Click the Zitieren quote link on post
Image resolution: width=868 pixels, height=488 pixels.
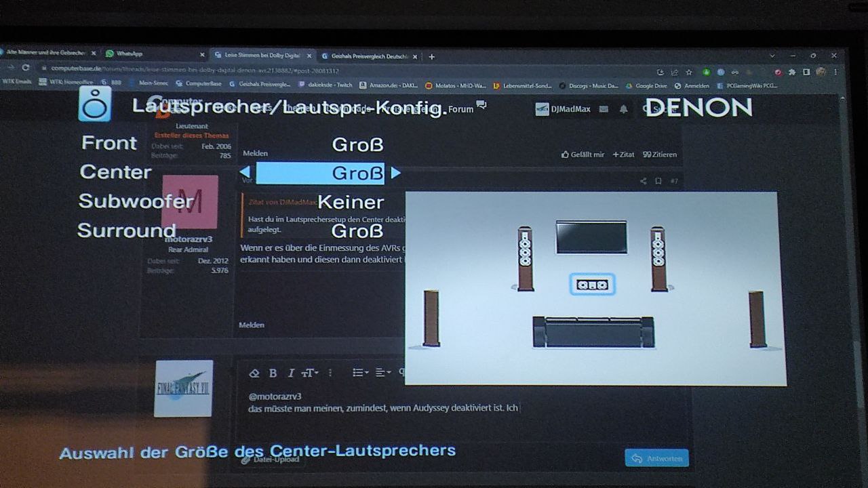point(660,155)
